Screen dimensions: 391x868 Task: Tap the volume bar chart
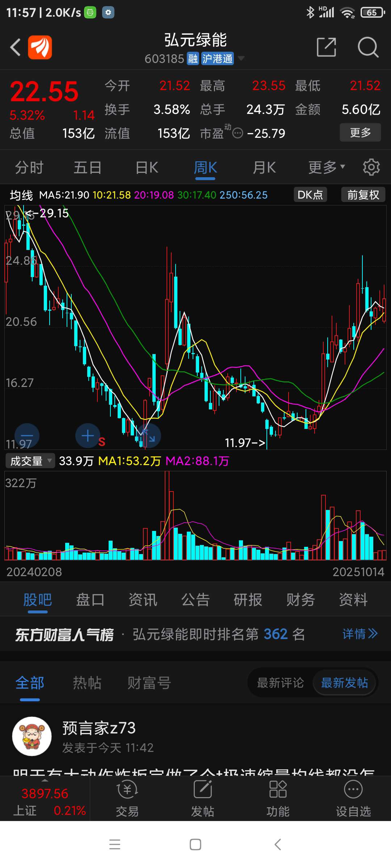tap(195, 515)
